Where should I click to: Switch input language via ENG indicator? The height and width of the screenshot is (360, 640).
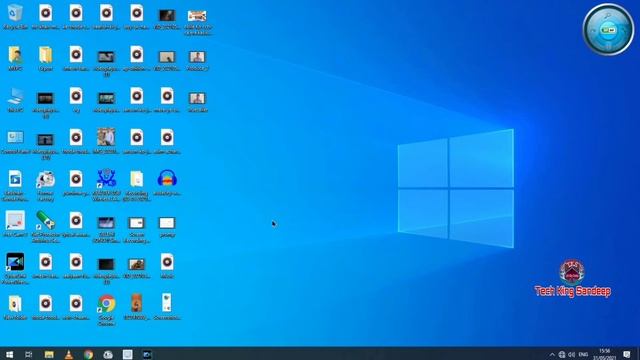(583, 354)
